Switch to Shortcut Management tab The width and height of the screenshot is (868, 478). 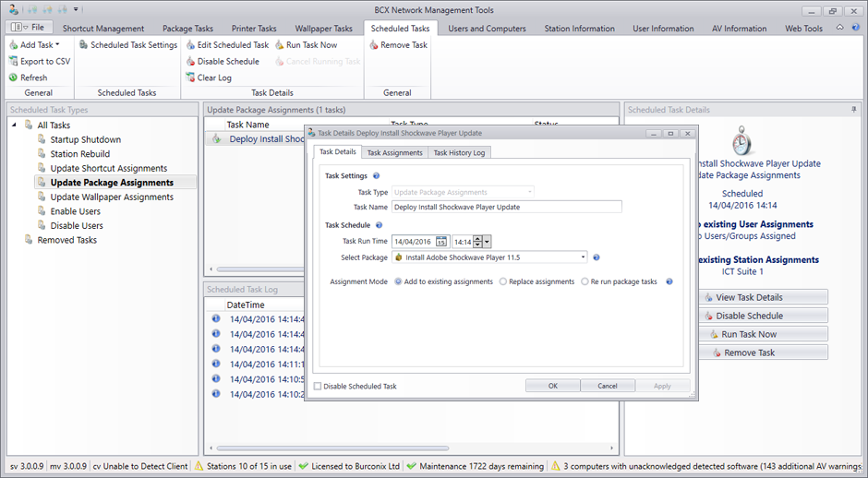[103, 29]
